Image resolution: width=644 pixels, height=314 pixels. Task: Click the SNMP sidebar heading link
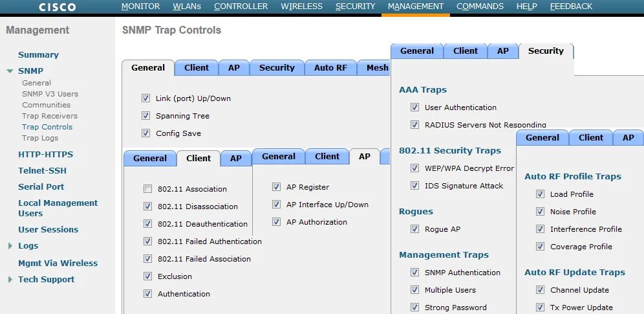click(x=30, y=71)
